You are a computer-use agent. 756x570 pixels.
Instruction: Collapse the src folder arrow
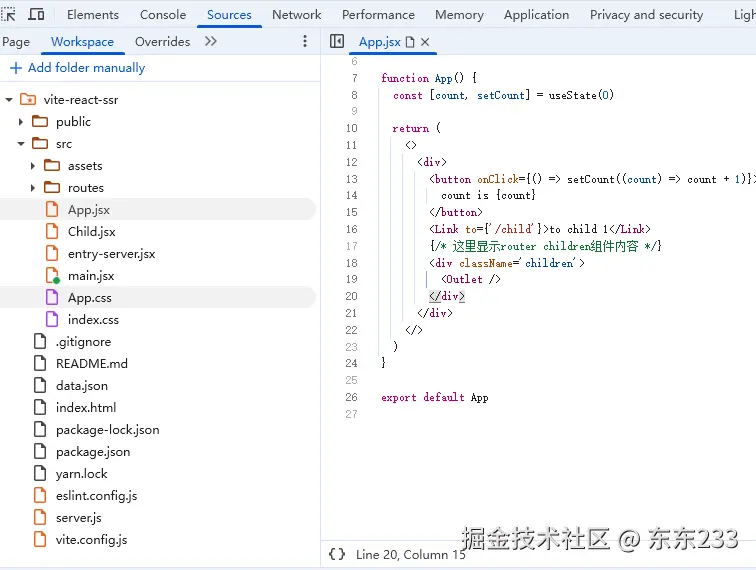coord(21,144)
